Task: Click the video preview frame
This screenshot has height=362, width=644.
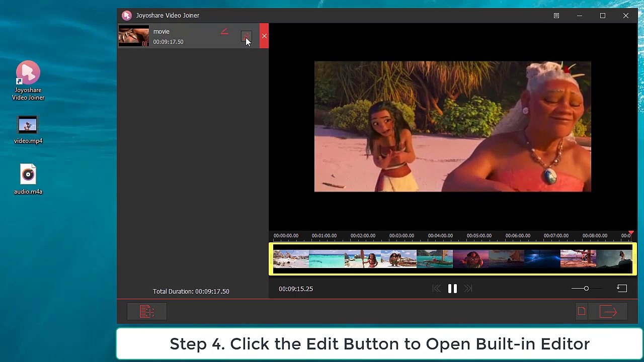Action: [x=453, y=127]
